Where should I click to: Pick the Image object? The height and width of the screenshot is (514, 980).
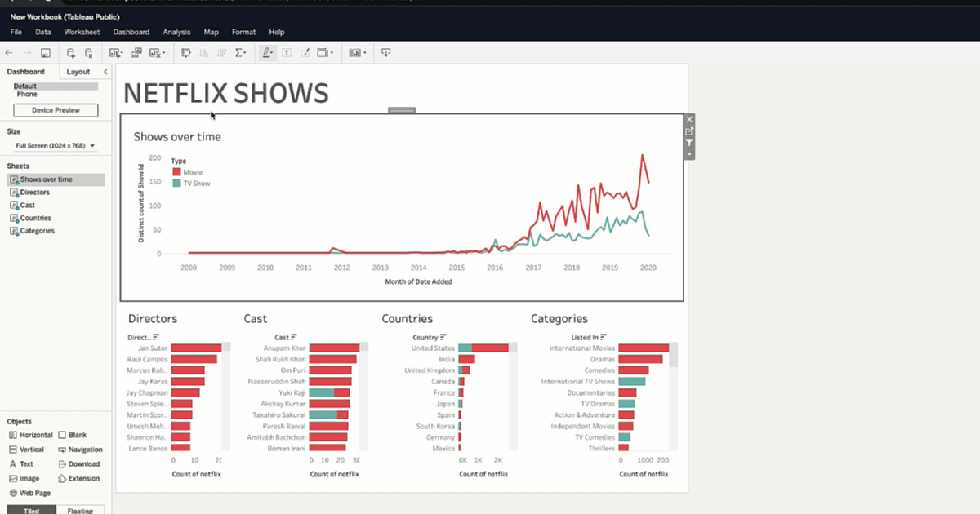point(24,479)
